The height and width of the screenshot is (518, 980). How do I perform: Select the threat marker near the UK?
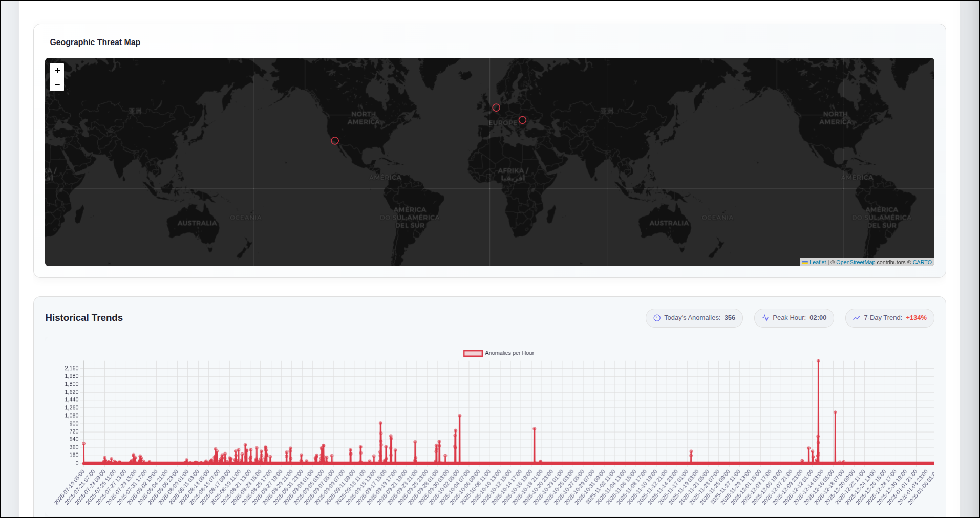point(496,107)
